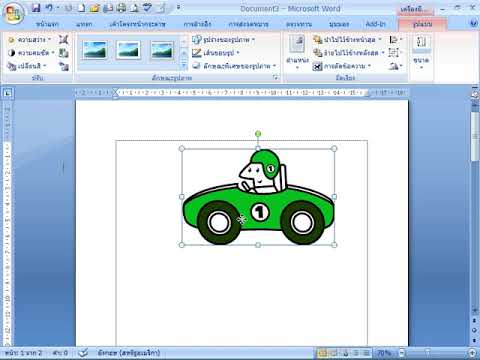Screen dimensions: 480x360
Task: Open a file using the folder icon
Action: (94, 8)
